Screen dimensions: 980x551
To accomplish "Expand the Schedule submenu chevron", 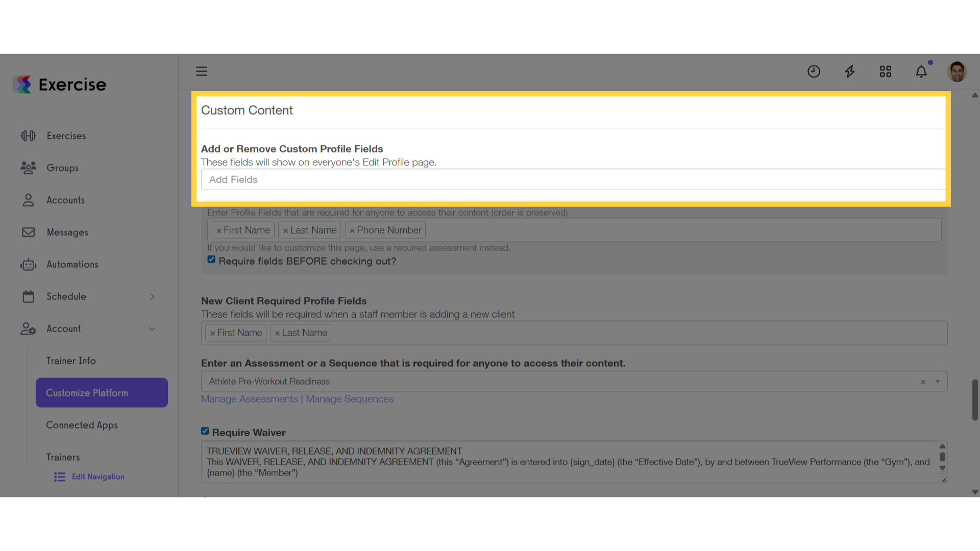I will tap(152, 296).
